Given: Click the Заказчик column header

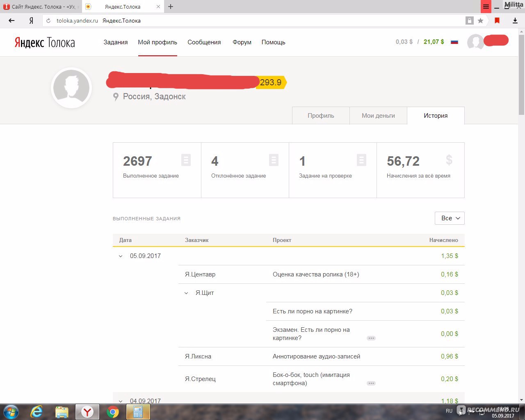Looking at the screenshot, I should (196, 240).
